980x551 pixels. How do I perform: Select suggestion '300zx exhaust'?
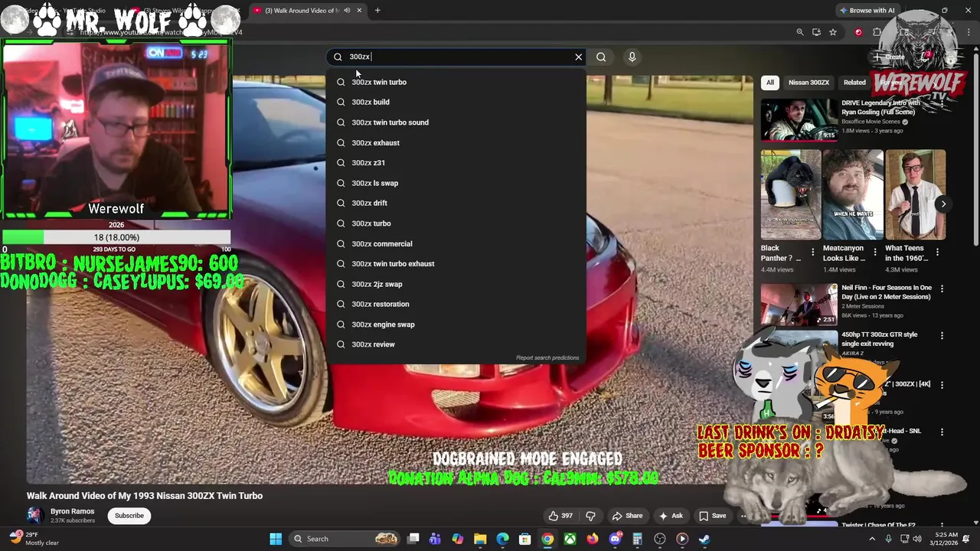(456, 142)
